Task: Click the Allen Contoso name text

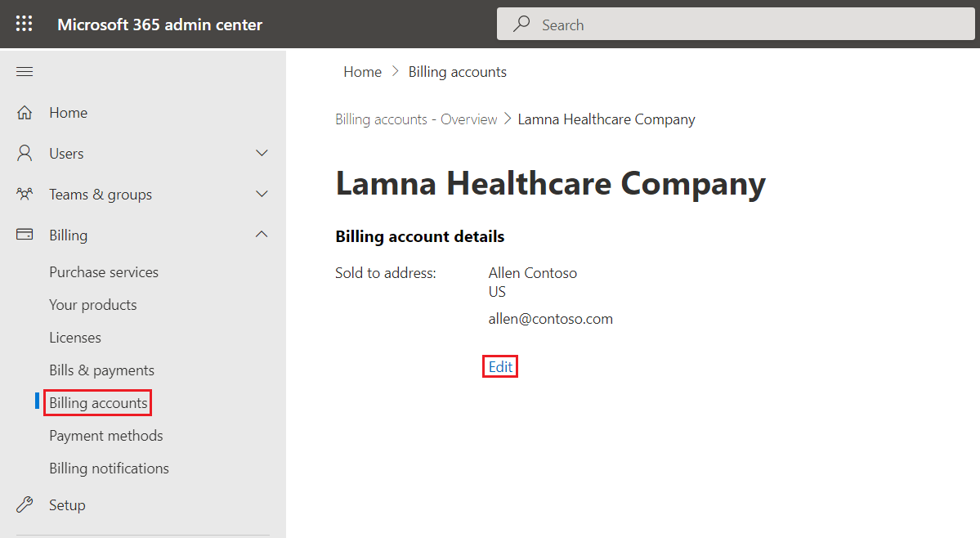Action: (x=532, y=273)
